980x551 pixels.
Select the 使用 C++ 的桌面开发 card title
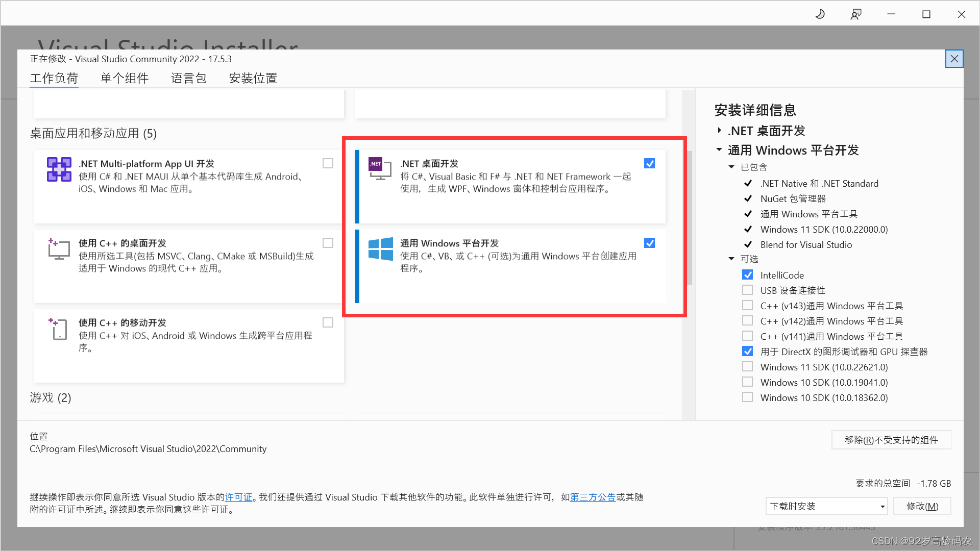pyautogui.click(x=122, y=243)
